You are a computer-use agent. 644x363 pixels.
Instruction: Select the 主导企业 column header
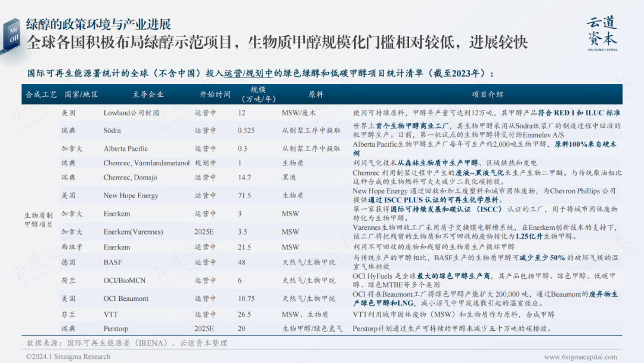(x=148, y=94)
